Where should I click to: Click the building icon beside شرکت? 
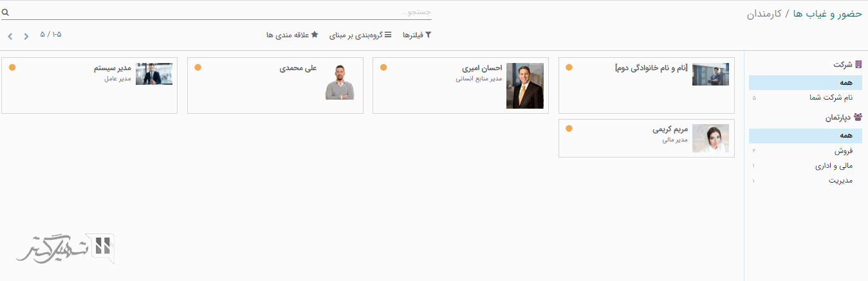tap(858, 65)
